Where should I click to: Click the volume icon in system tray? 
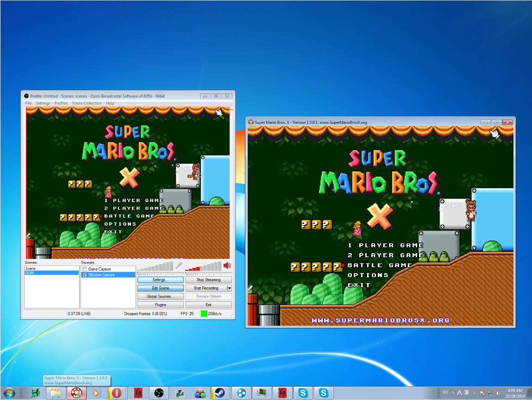(x=498, y=393)
